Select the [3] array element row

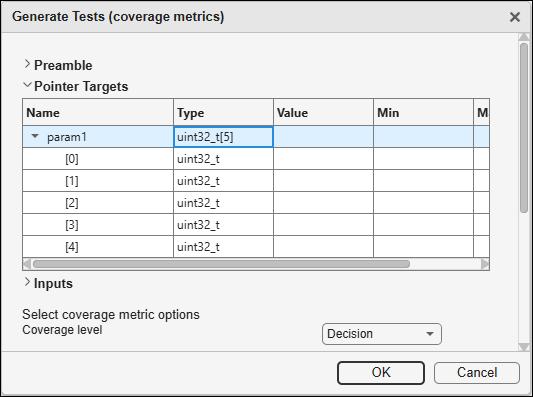tap(256, 225)
